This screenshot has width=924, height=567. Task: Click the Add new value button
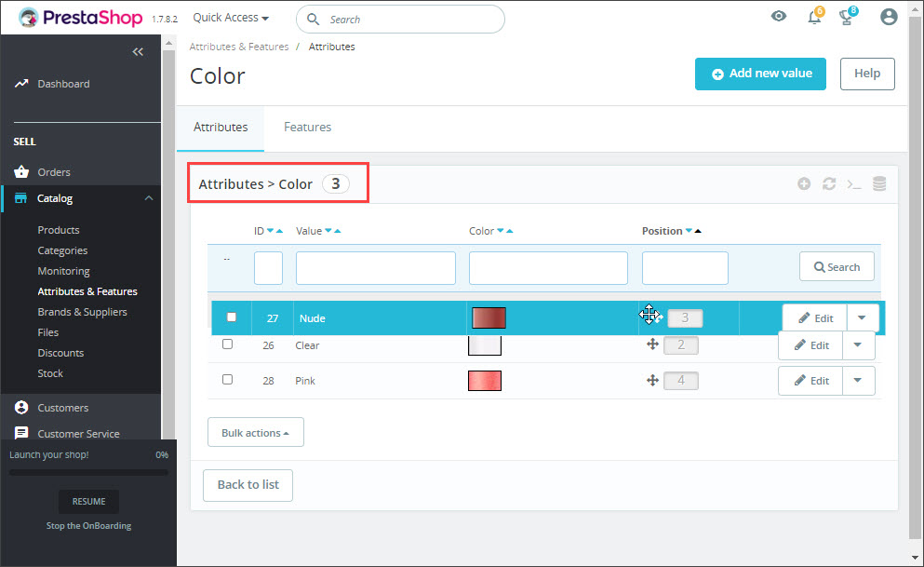tap(760, 74)
